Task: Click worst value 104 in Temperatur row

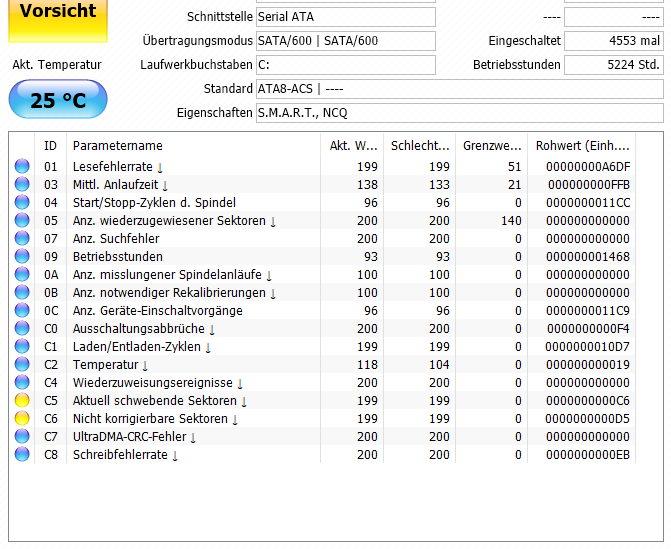Action: 439,364
